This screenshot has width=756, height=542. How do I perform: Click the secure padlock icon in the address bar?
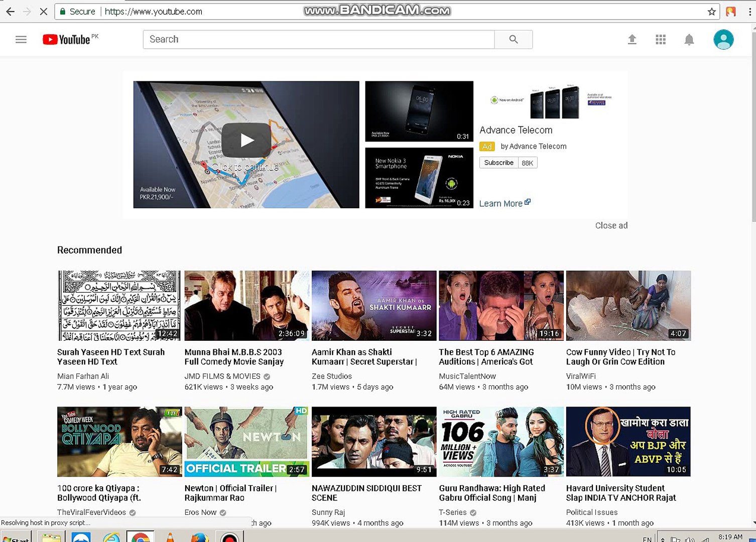coord(63,12)
